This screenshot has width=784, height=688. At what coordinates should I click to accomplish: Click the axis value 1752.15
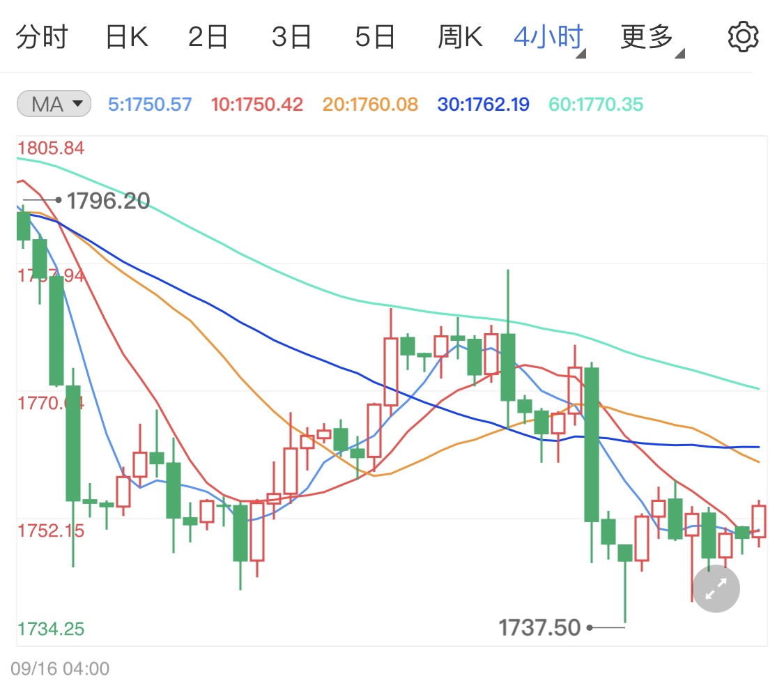(50, 531)
